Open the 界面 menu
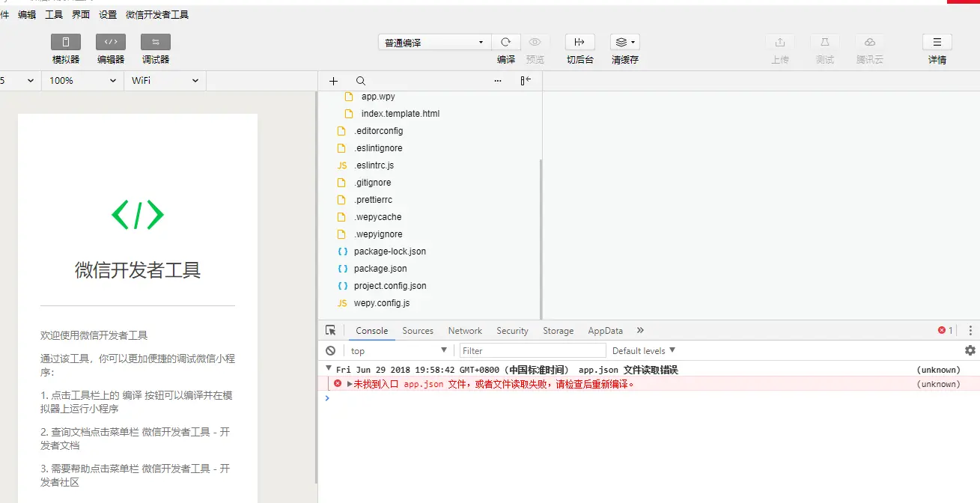The height and width of the screenshot is (503, 980). point(81,14)
